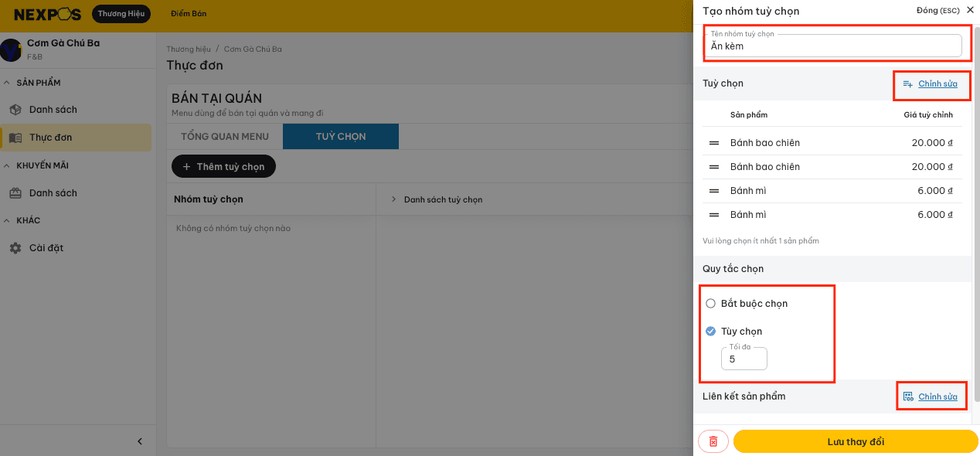Viewport: 980px width, 456px height.
Task: Grab drag handle of second Bánh mì
Action: click(714, 215)
